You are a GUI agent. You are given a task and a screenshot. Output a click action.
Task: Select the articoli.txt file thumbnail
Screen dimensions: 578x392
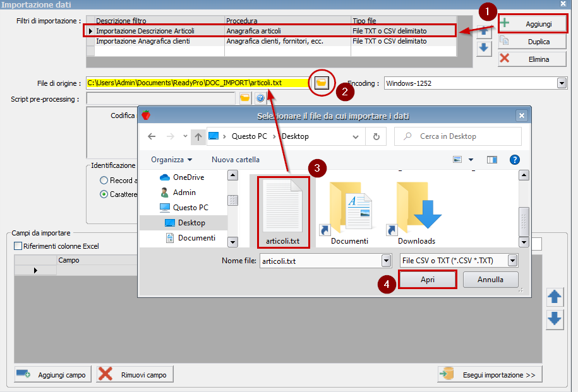[283, 213]
